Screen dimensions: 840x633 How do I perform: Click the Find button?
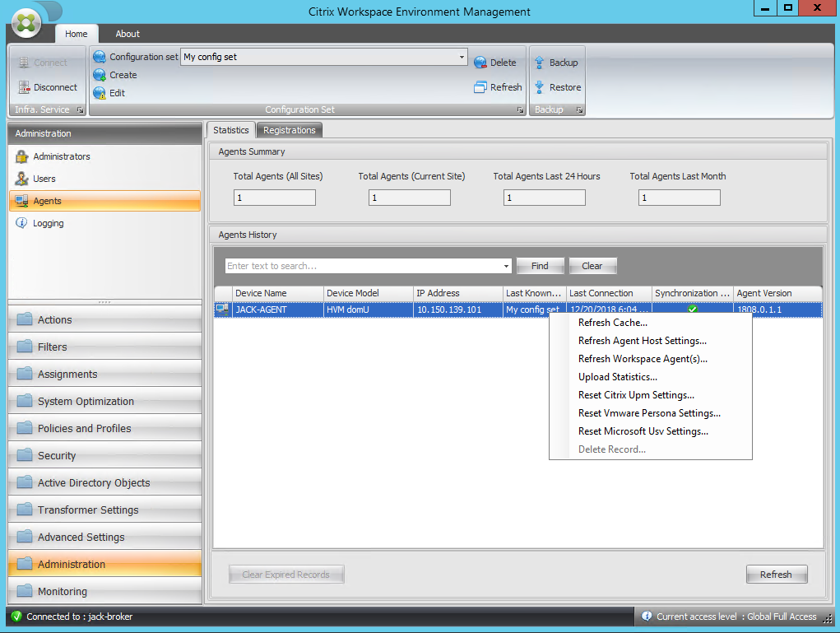tap(540, 266)
